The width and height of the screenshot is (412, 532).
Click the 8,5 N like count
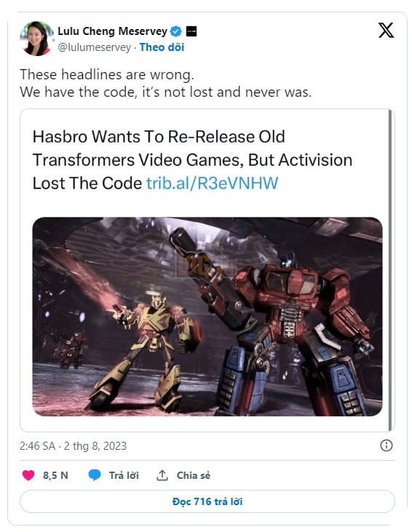pos(55,475)
